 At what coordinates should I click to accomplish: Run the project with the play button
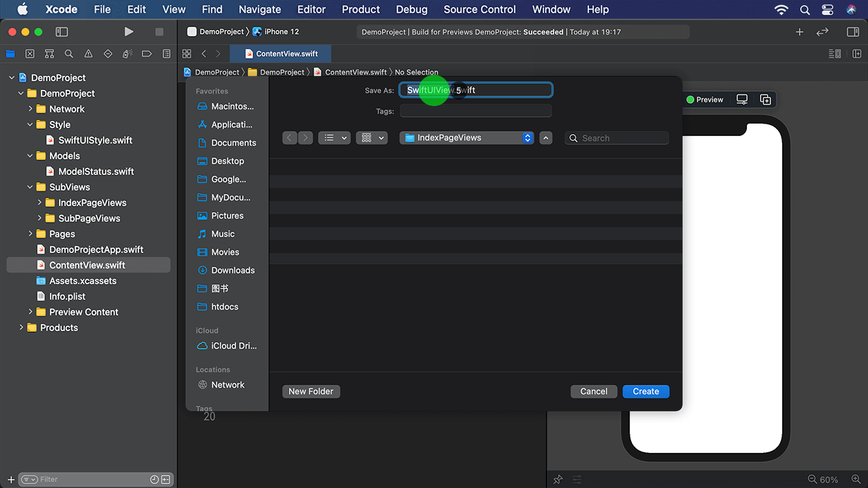point(129,32)
